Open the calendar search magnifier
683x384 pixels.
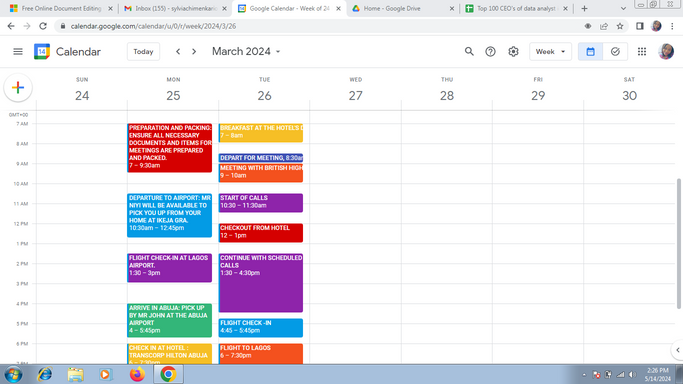pos(469,51)
